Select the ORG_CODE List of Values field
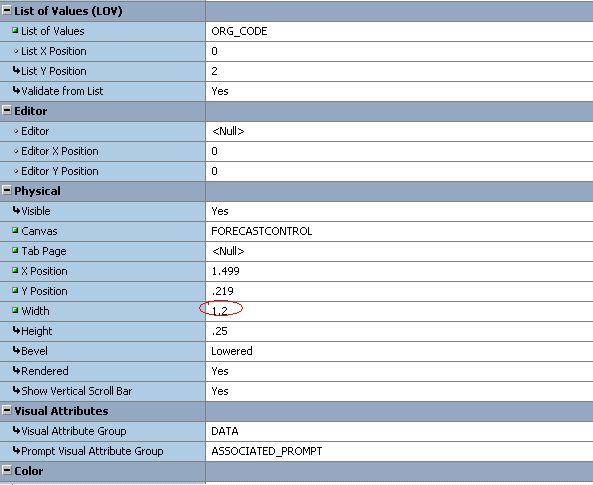Screen dimensions: 593x485 [399, 31]
